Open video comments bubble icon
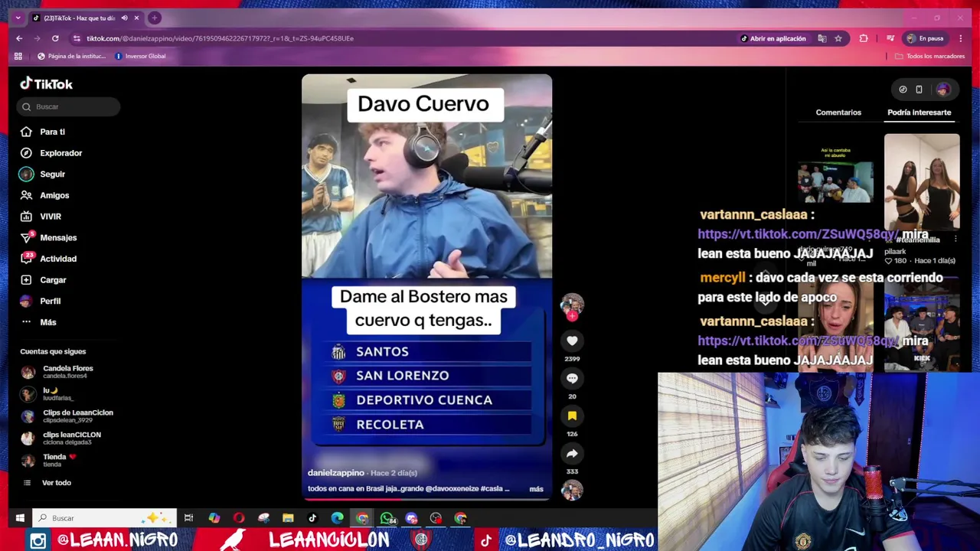 tap(572, 378)
